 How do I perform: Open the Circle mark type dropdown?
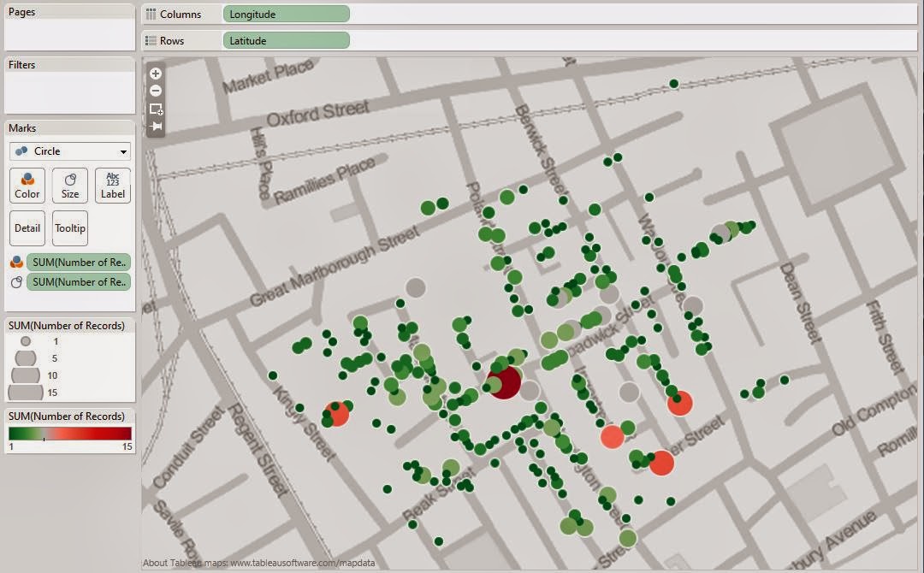[x=70, y=151]
